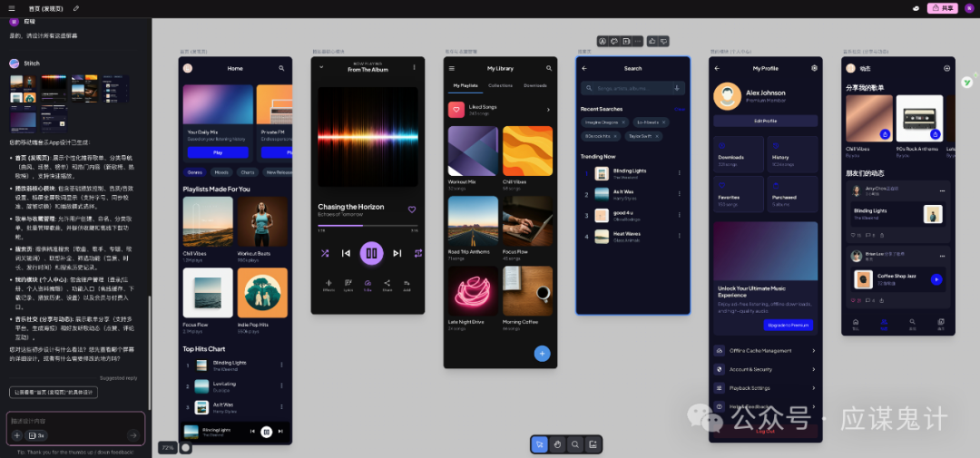Toggle the heart on Chasing the Horizon
Viewport: 980px width, 458px height.
[x=411, y=210]
